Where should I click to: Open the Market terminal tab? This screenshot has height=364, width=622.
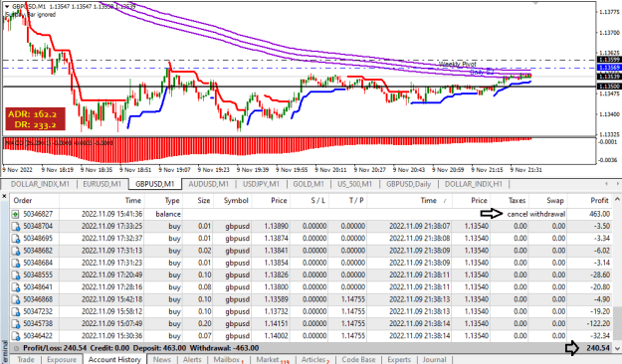(272, 359)
